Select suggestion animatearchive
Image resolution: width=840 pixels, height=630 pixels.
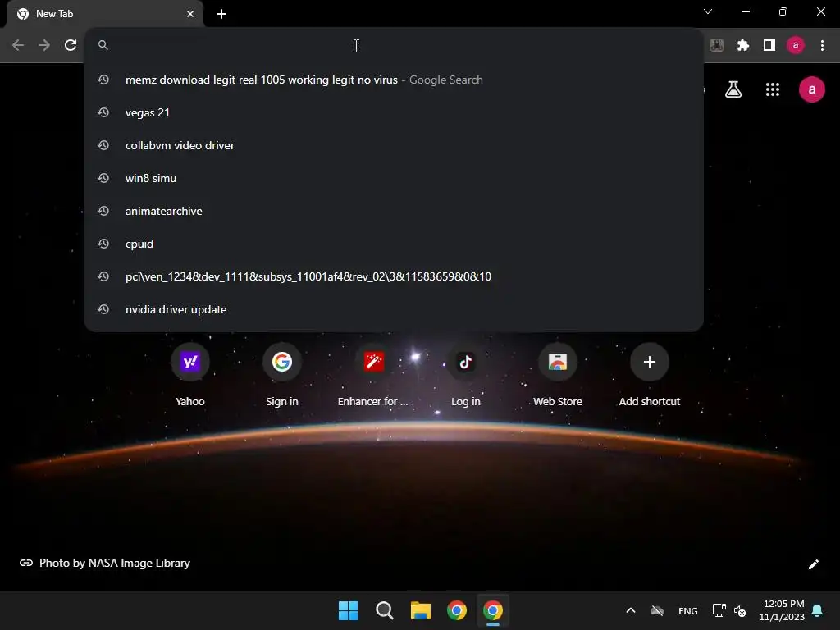(x=394, y=211)
